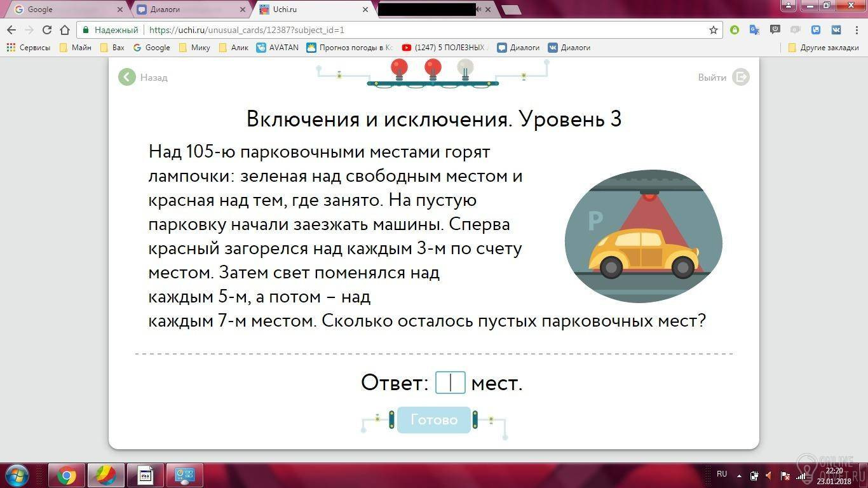Viewport: 868px width, 488px height.
Task: Open the browser home page icon
Action: [x=64, y=30]
